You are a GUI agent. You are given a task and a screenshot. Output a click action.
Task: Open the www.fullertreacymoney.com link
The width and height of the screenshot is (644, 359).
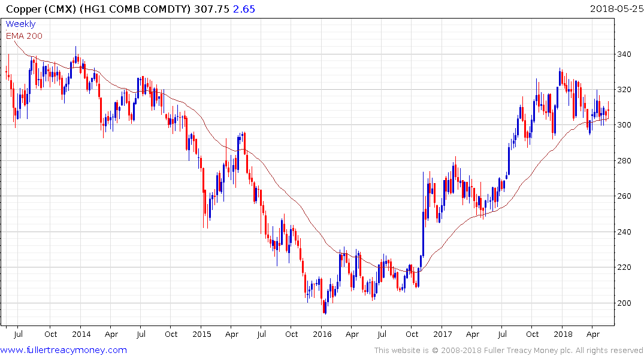[64, 350]
